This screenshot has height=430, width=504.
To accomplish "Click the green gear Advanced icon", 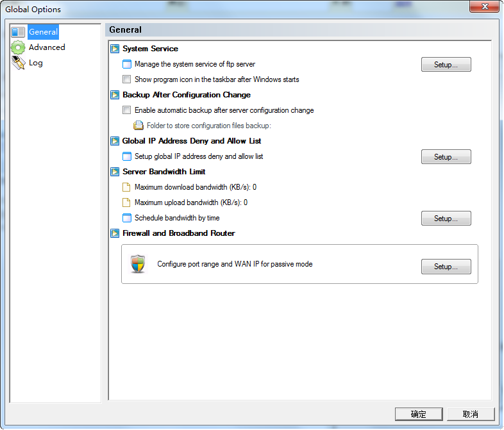I will coord(18,47).
